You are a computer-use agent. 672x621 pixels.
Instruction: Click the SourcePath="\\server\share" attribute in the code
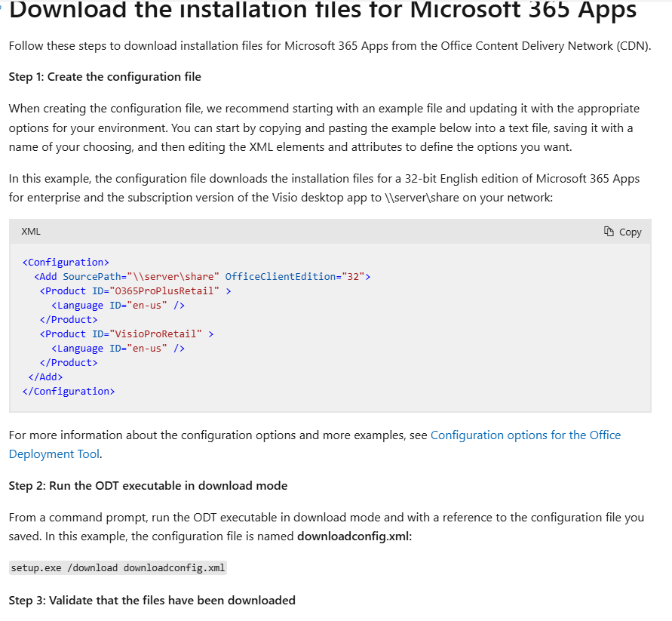pos(141,277)
